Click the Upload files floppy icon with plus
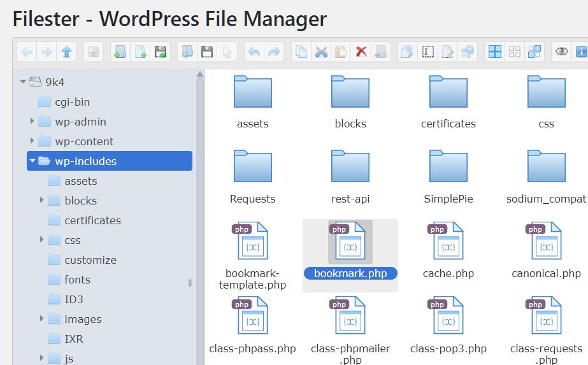 tap(160, 52)
